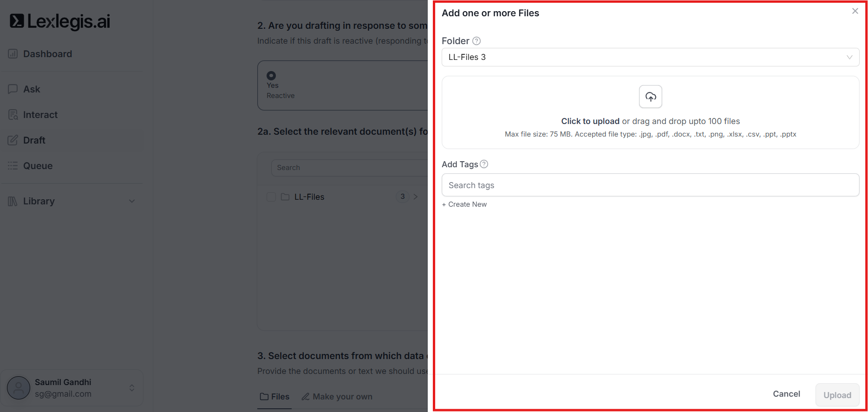Expand the LL-Files folder chevron
Screen dimensions: 868x412
coord(416,197)
